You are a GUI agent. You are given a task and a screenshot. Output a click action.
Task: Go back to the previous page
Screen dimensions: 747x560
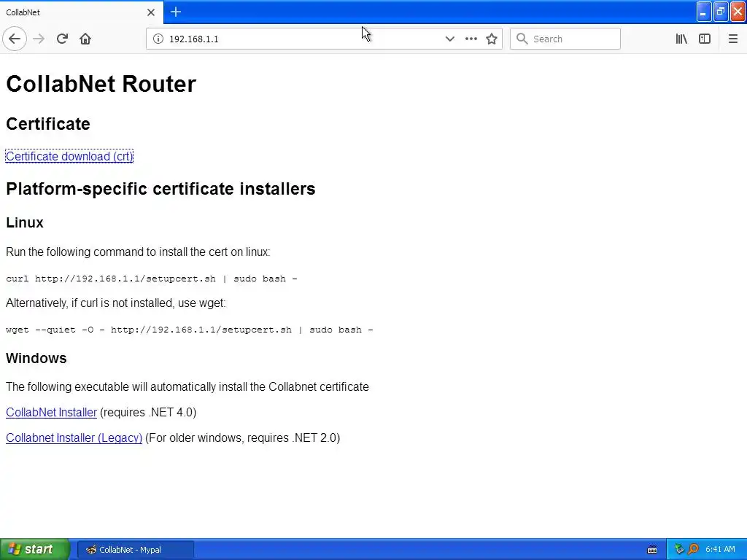coord(15,39)
